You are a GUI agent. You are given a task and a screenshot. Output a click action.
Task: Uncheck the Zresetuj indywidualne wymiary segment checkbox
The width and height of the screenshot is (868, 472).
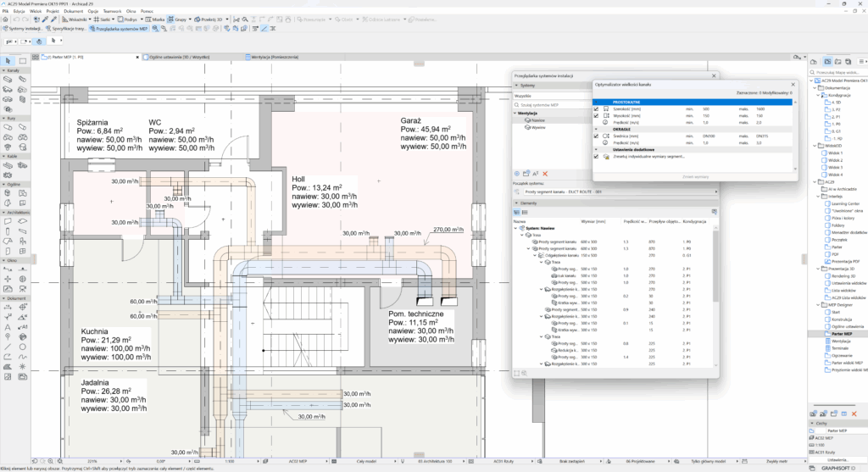coord(596,156)
